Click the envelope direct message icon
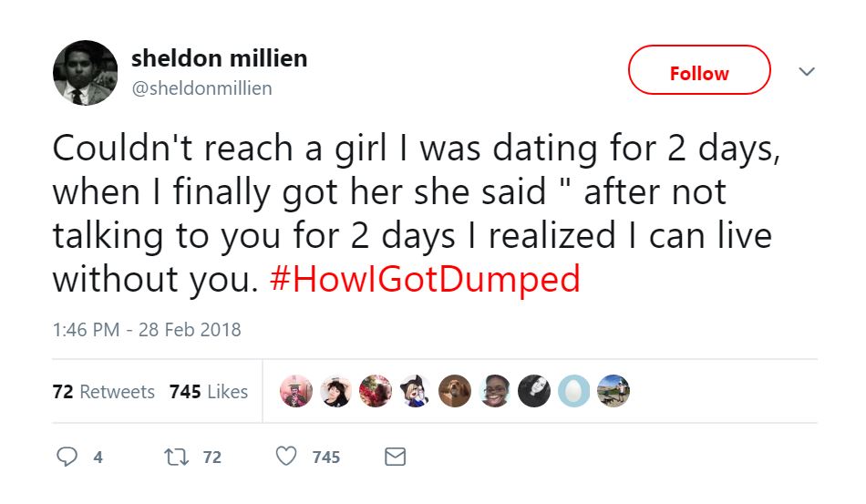 click(x=395, y=458)
